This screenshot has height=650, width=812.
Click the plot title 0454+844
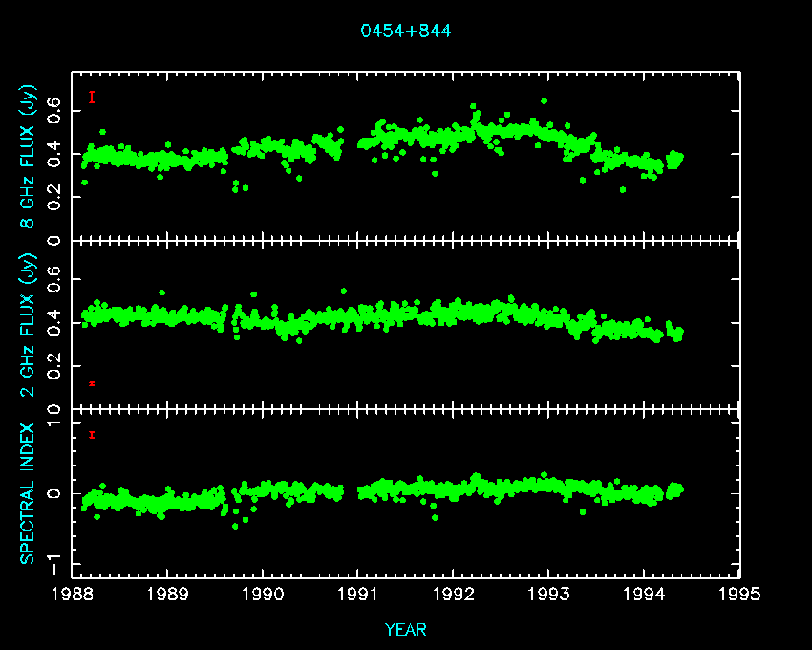click(406, 31)
